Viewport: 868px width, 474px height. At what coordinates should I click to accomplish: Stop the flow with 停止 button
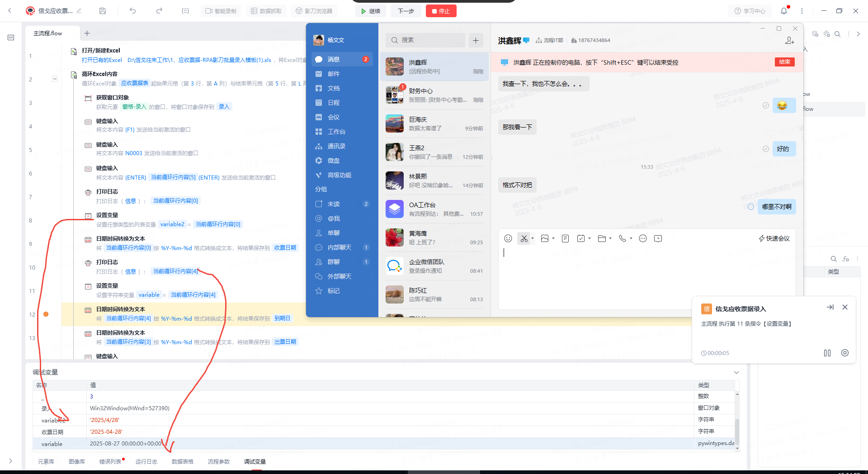point(441,11)
